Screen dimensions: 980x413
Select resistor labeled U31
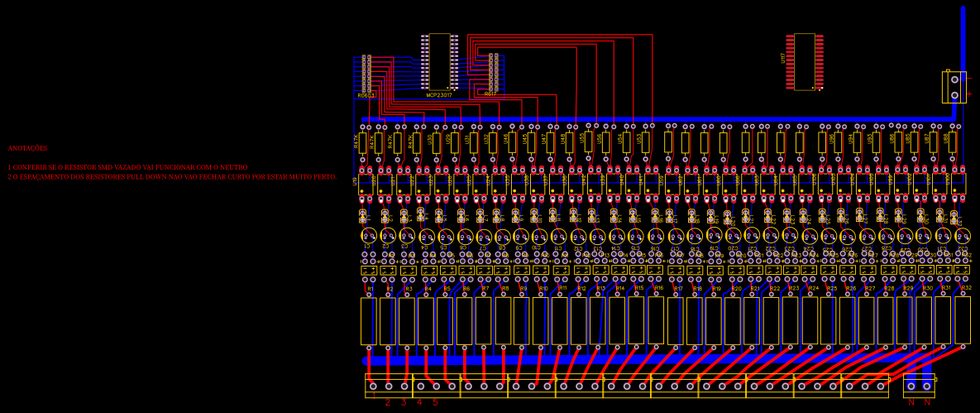(x=474, y=142)
